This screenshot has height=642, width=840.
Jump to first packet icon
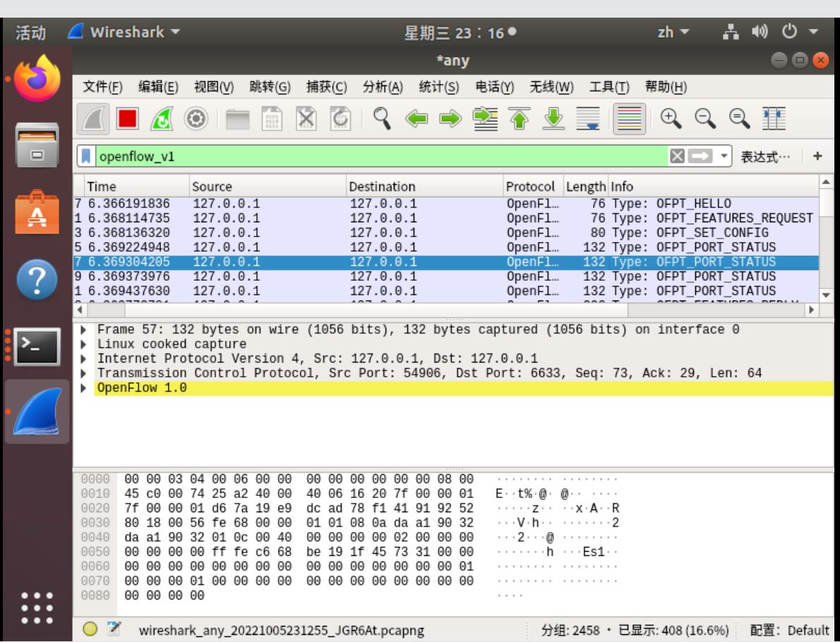pos(519,119)
